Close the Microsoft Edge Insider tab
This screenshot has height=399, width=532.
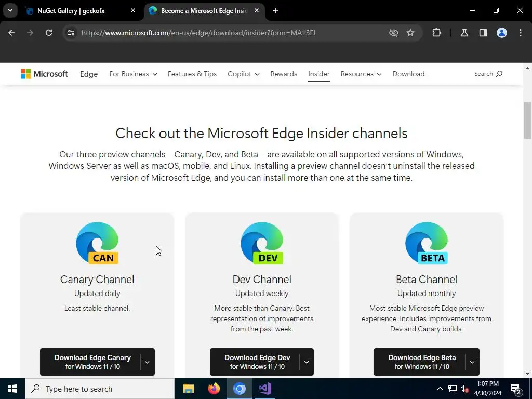257,11
